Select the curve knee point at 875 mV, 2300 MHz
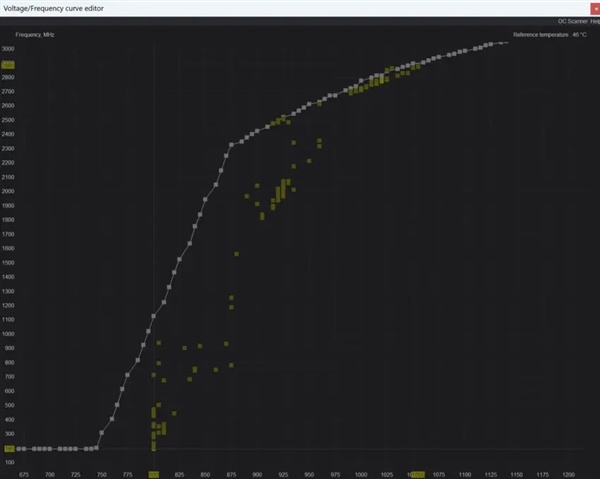The width and height of the screenshot is (600, 479). (x=231, y=145)
